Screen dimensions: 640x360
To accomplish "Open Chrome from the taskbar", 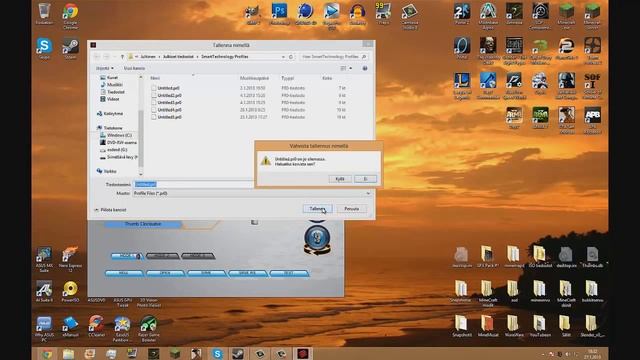I will (x=47, y=354).
